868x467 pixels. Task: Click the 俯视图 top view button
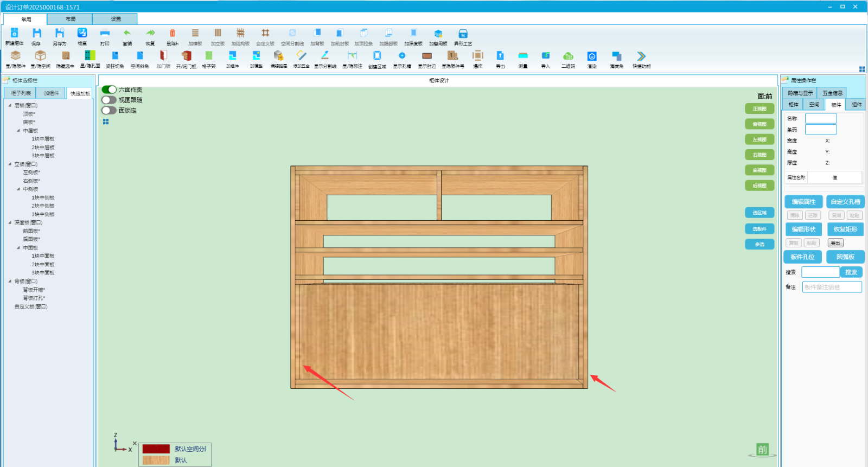click(759, 124)
